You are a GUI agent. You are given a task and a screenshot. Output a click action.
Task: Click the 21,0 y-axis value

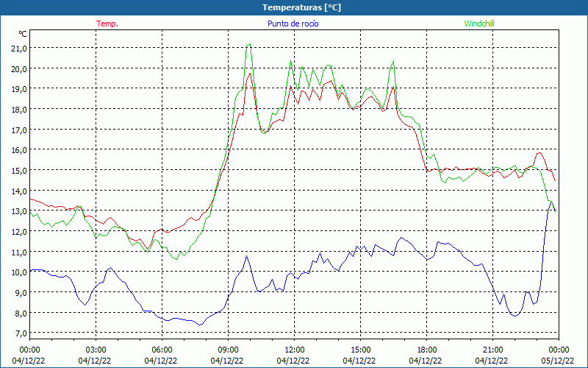pos(20,48)
